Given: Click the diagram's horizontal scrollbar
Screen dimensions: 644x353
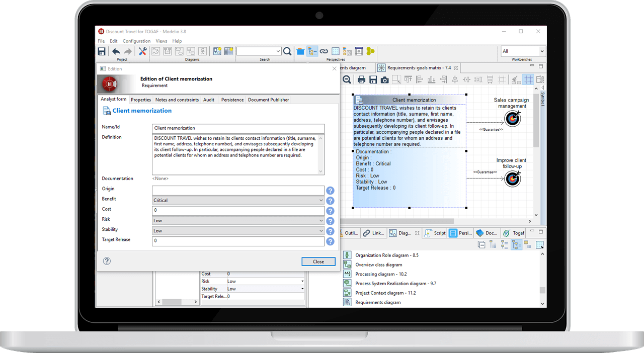Looking at the screenshot, I should [398, 221].
